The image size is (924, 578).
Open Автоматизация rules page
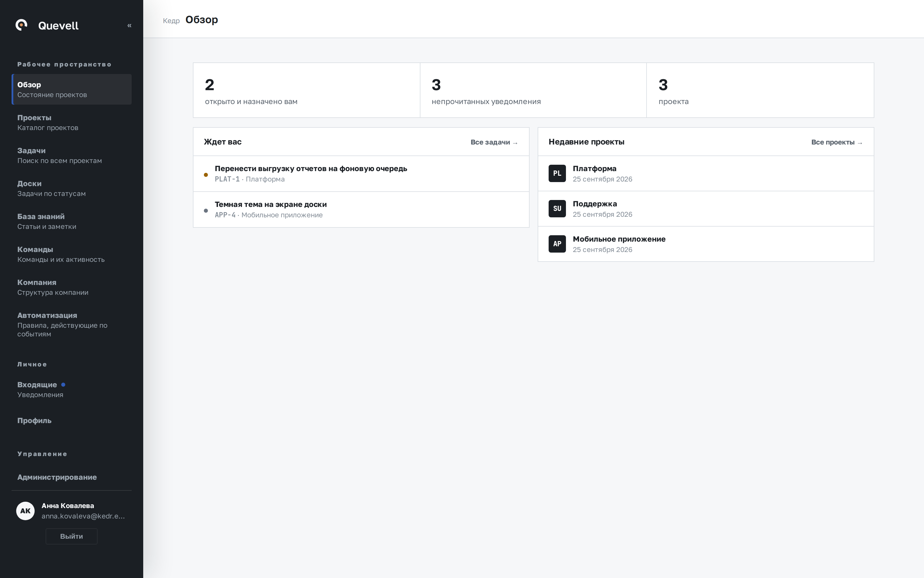[72, 324]
